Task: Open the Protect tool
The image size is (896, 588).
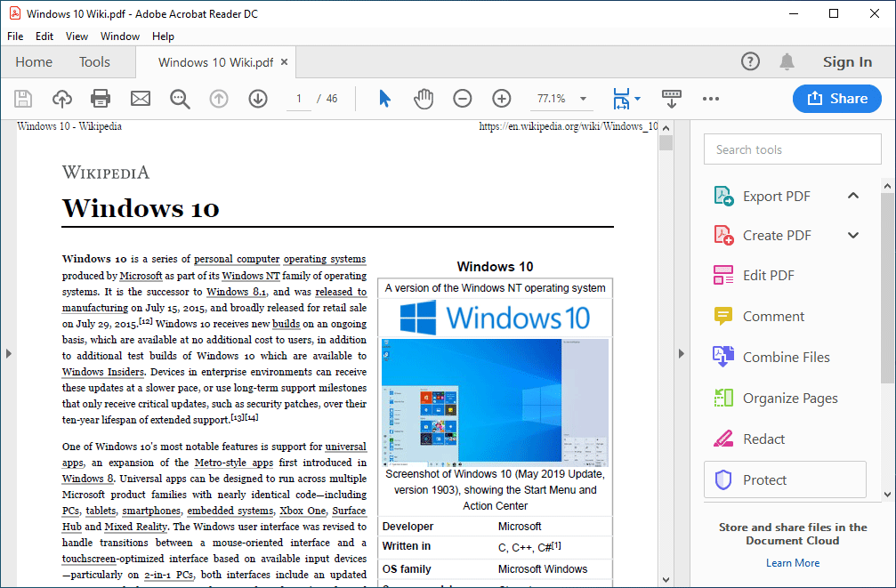Action: pos(771,479)
